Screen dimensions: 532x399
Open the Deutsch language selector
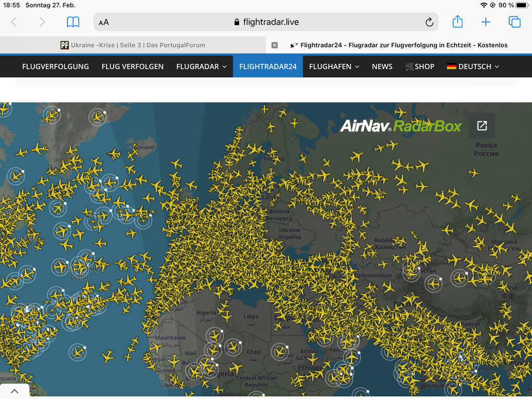tap(473, 66)
